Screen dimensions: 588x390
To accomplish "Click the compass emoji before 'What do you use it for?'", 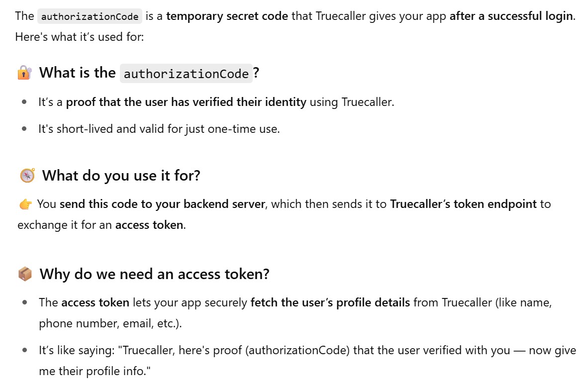I will [27, 176].
